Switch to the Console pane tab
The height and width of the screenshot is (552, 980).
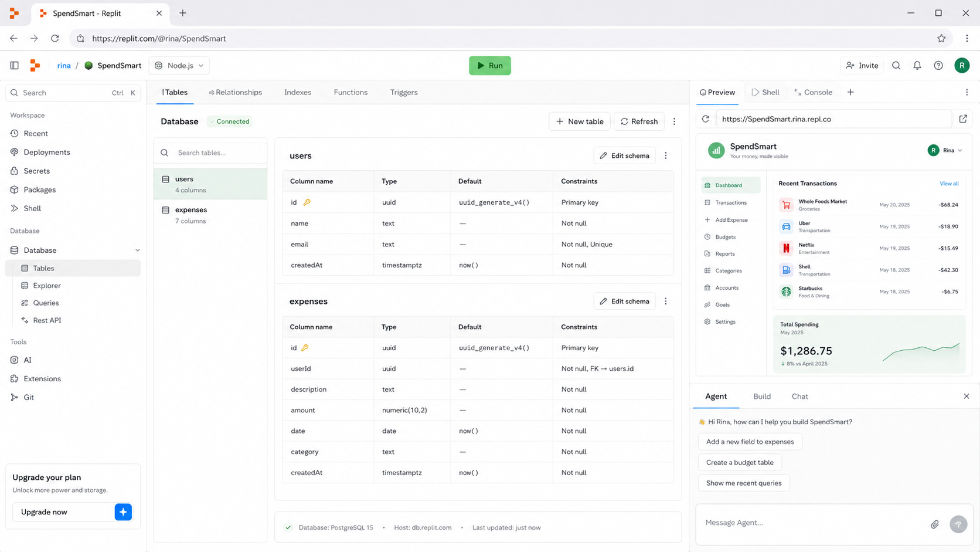813,93
